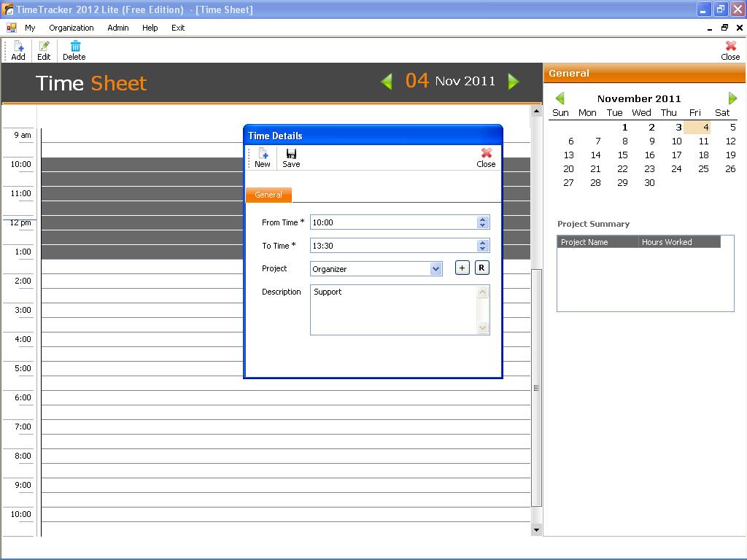
Task: Click To Time spinner arrows
Action: pyautogui.click(x=483, y=246)
